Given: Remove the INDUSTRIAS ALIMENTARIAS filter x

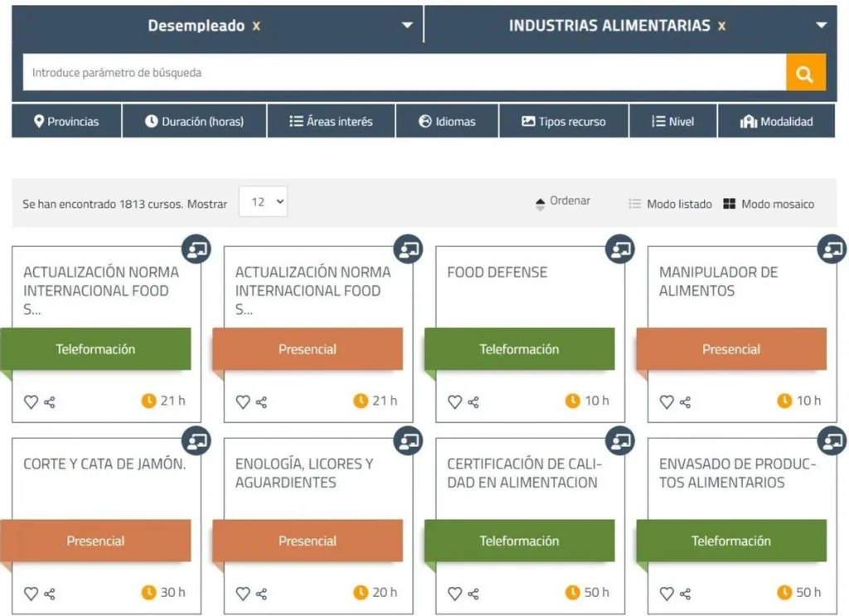Looking at the screenshot, I should (x=722, y=26).
